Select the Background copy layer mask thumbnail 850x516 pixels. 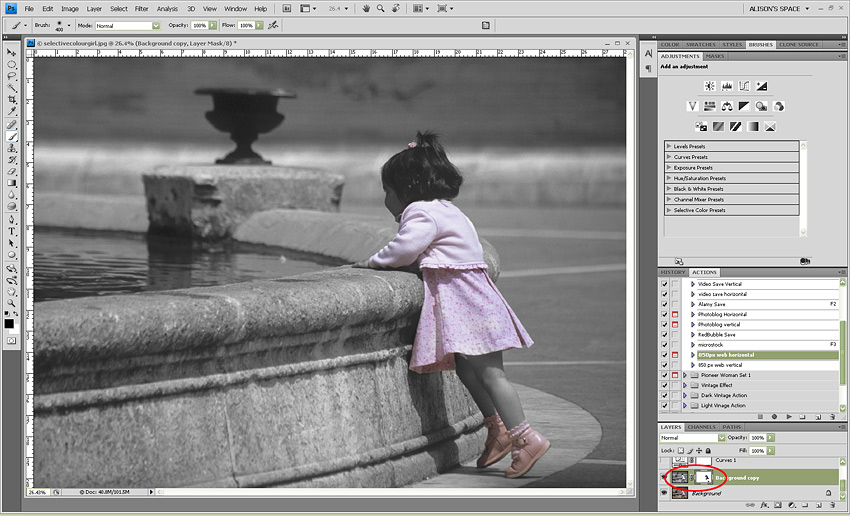(704, 478)
